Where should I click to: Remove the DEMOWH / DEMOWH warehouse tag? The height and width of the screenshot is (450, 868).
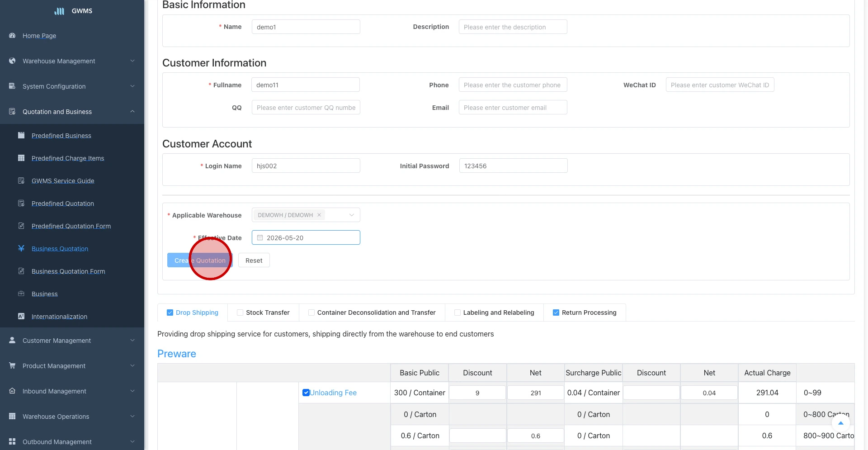(x=319, y=215)
